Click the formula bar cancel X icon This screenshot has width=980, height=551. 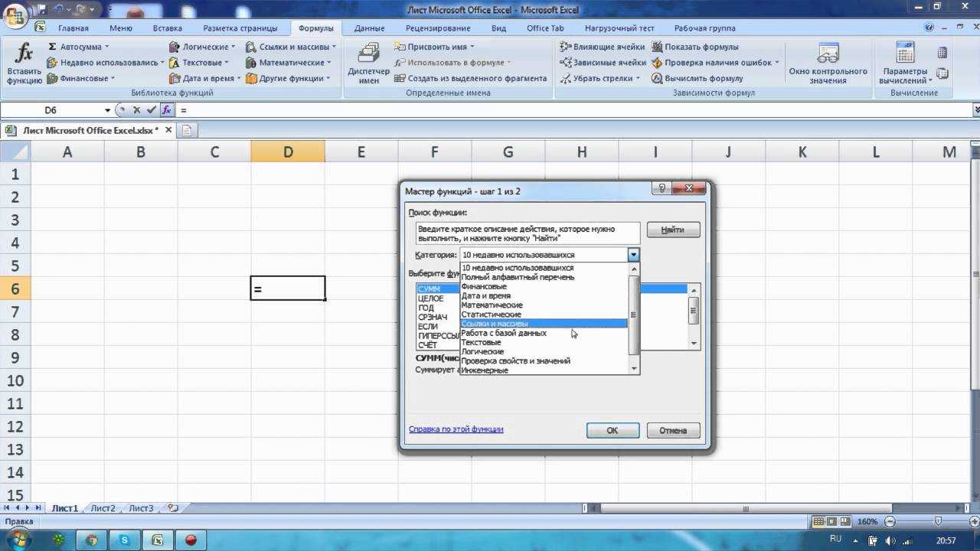click(137, 110)
